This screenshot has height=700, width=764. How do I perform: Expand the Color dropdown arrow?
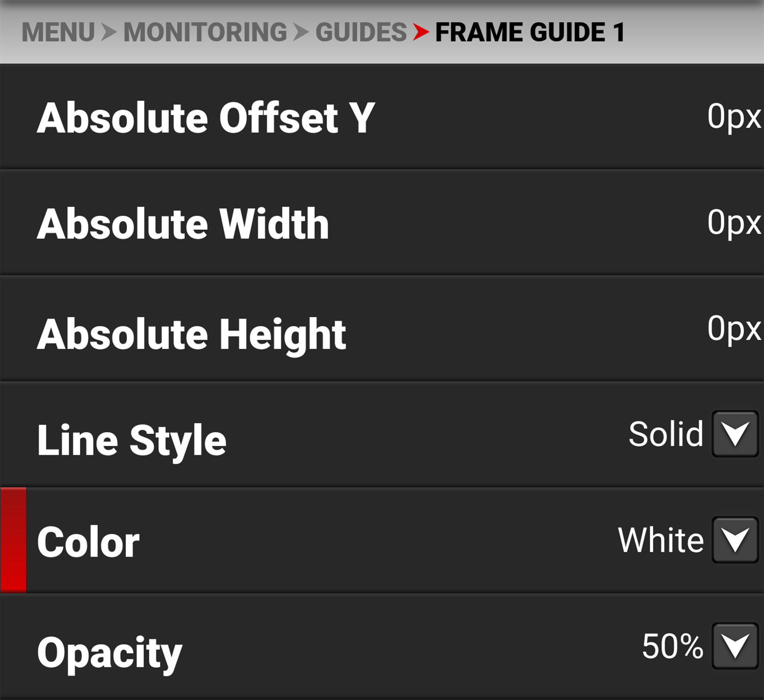(735, 540)
